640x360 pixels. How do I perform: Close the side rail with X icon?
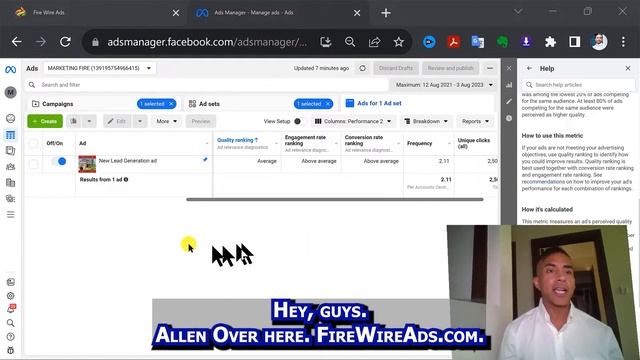[x=509, y=68]
